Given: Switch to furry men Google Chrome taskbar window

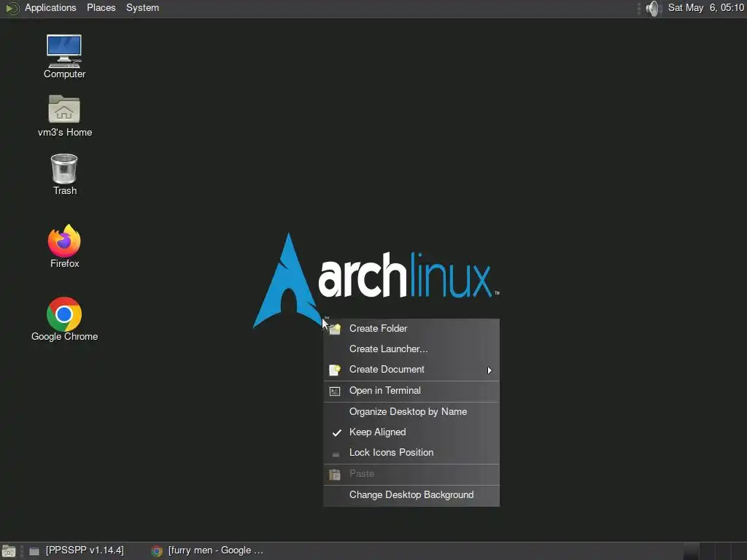Looking at the screenshot, I should (208, 551).
